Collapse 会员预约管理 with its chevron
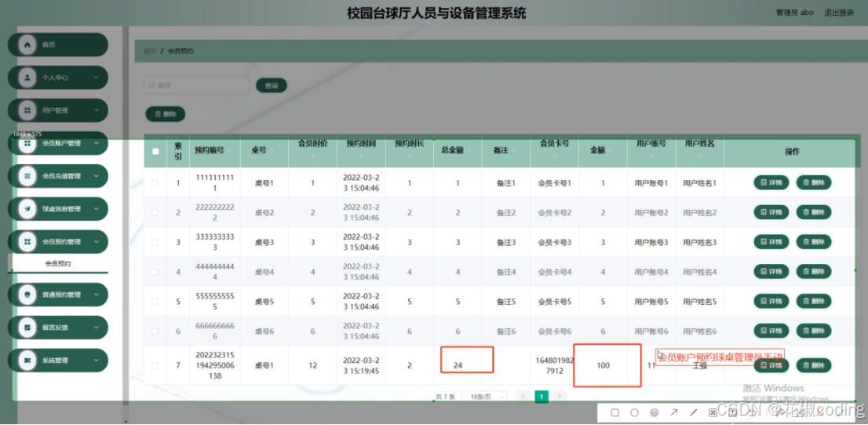The height and width of the screenshot is (425, 868). click(97, 242)
